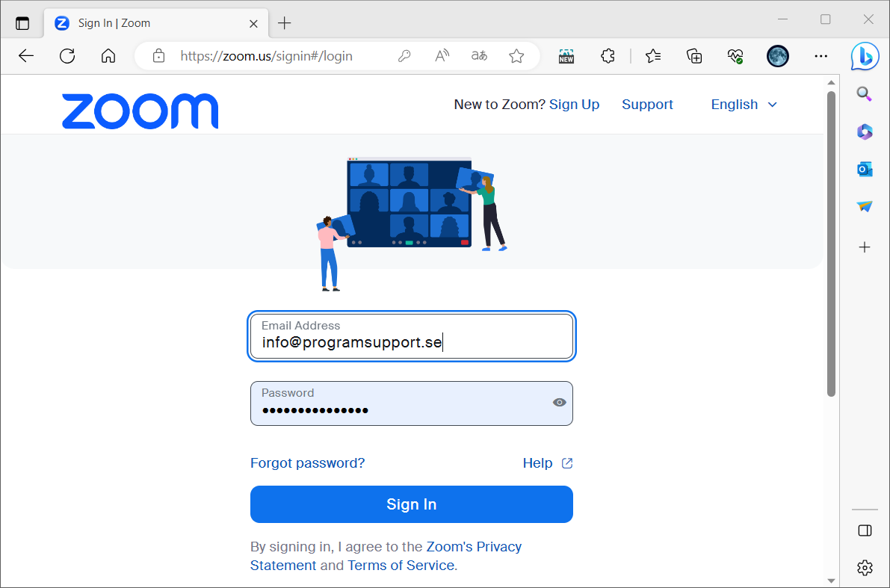
Task: Open the Bing Copilot sidebar icon
Action: tap(865, 56)
